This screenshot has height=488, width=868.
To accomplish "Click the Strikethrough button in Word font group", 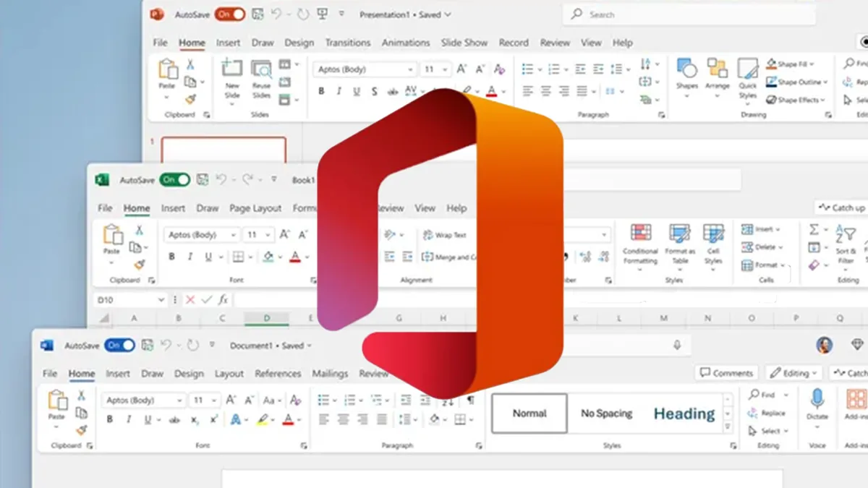I will [x=174, y=420].
